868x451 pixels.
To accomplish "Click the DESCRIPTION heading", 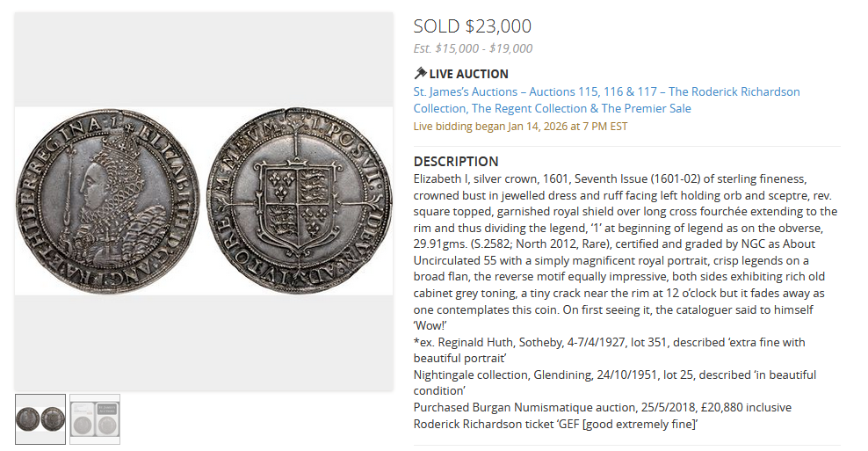I will pos(456,162).
